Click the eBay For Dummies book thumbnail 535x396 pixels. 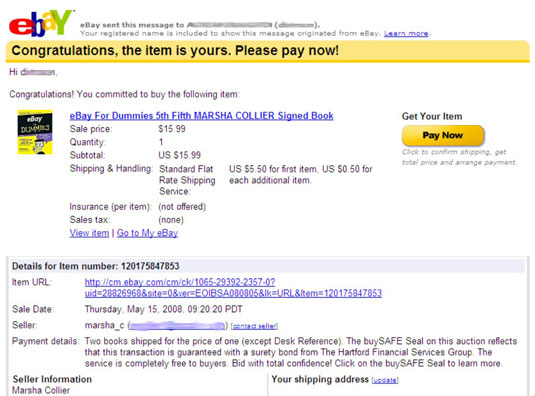[x=35, y=132]
